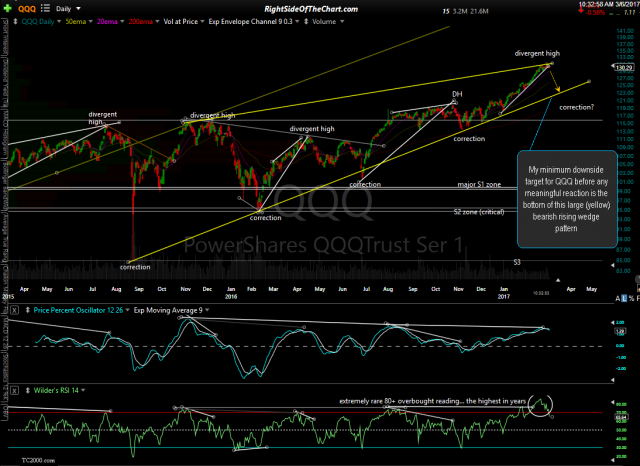Open the watchlist list icon next to QQQ

pyautogui.click(x=45, y=8)
